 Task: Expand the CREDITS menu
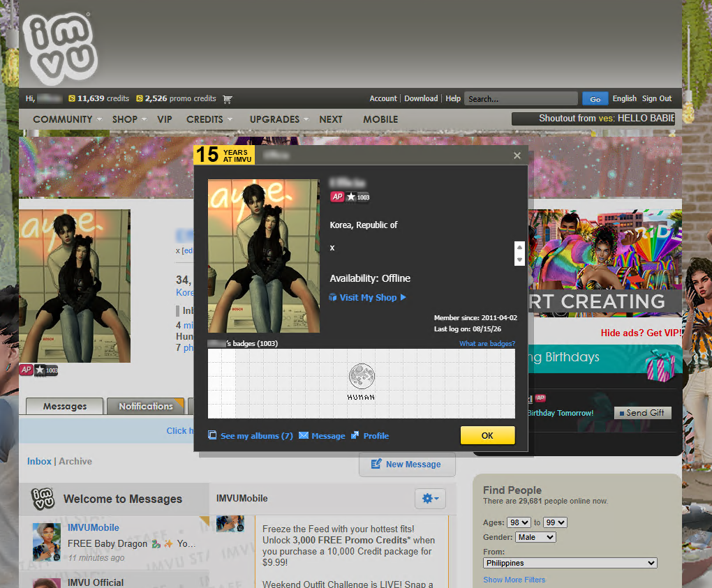[209, 119]
